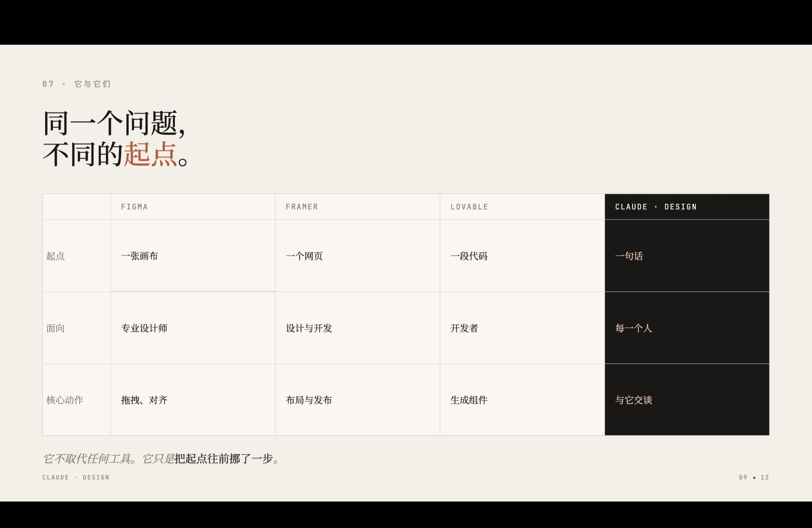This screenshot has width=812, height=528.
Task: Click the page indicator 09 • 12
Action: pyautogui.click(x=754, y=477)
